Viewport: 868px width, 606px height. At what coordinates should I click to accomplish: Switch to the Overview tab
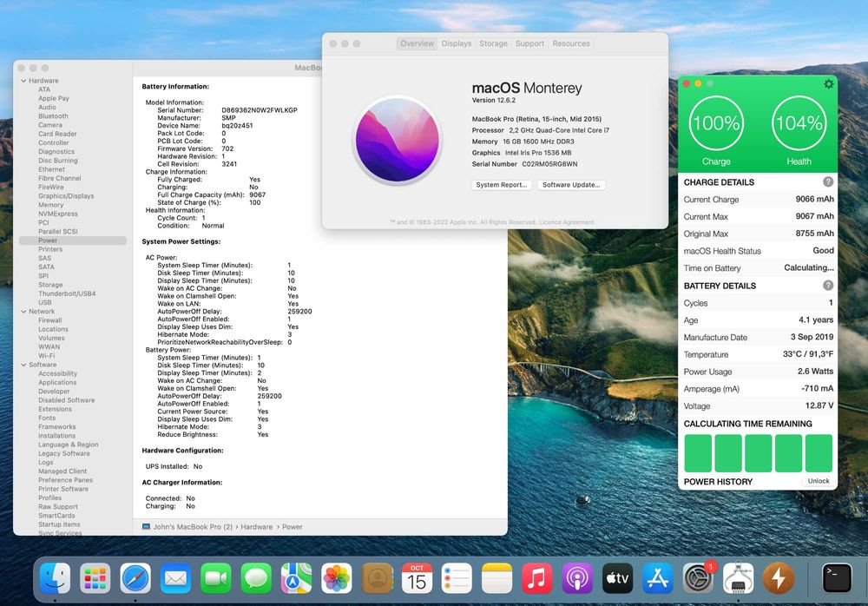point(417,43)
